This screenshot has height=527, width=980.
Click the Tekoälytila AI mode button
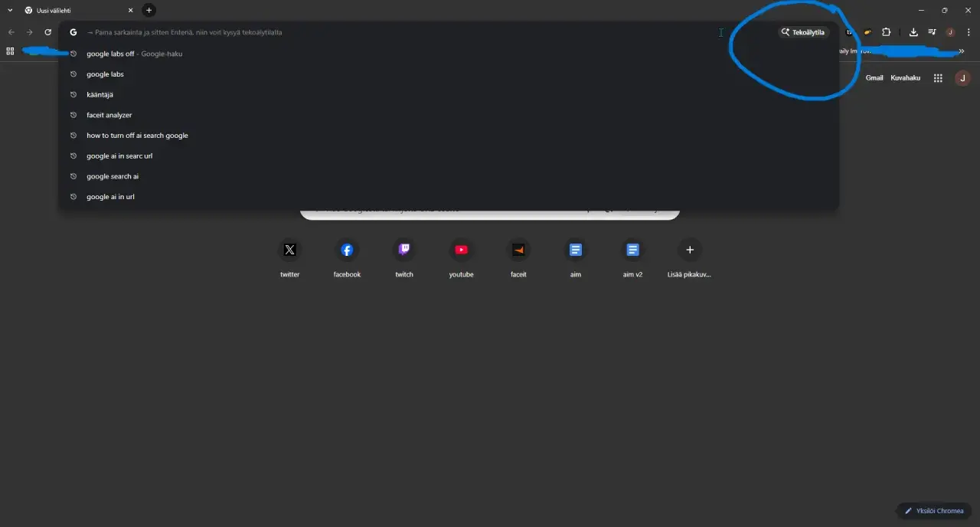803,32
